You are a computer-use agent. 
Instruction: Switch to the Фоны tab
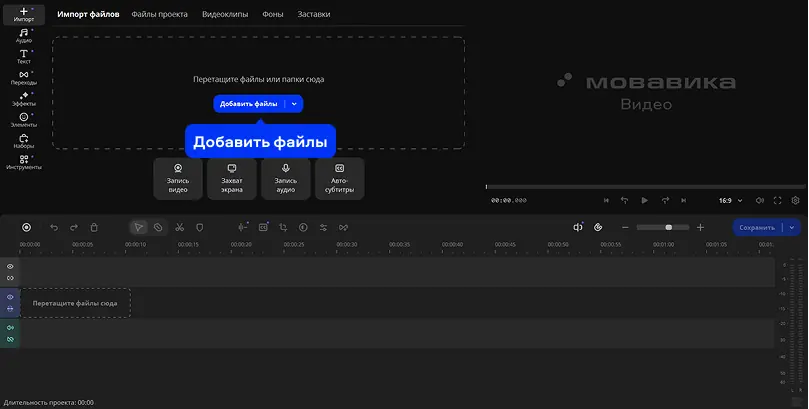272,14
